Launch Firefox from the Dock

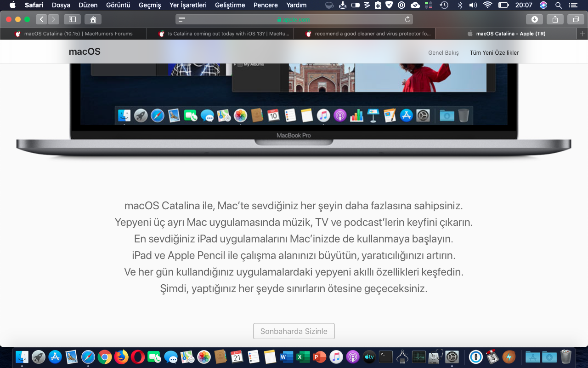pyautogui.click(x=121, y=356)
